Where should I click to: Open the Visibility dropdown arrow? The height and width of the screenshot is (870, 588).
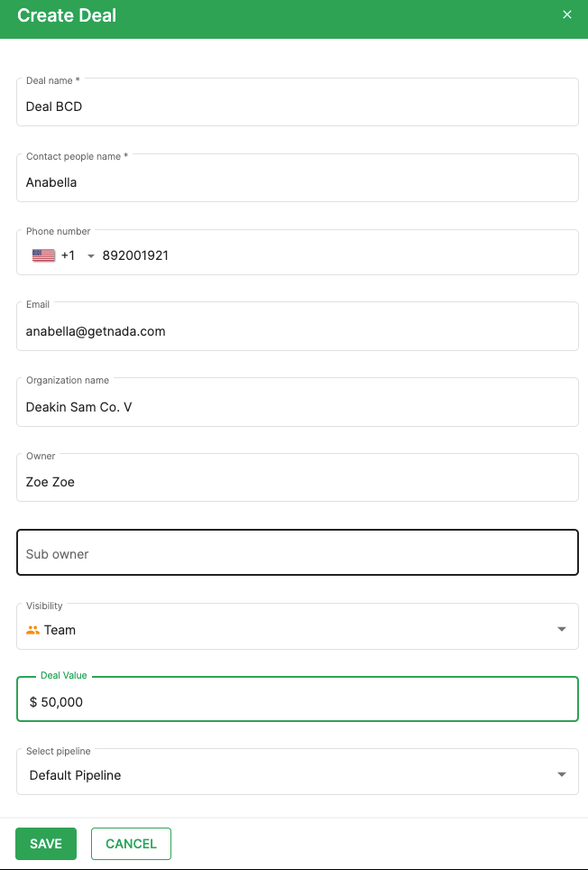[x=562, y=629]
